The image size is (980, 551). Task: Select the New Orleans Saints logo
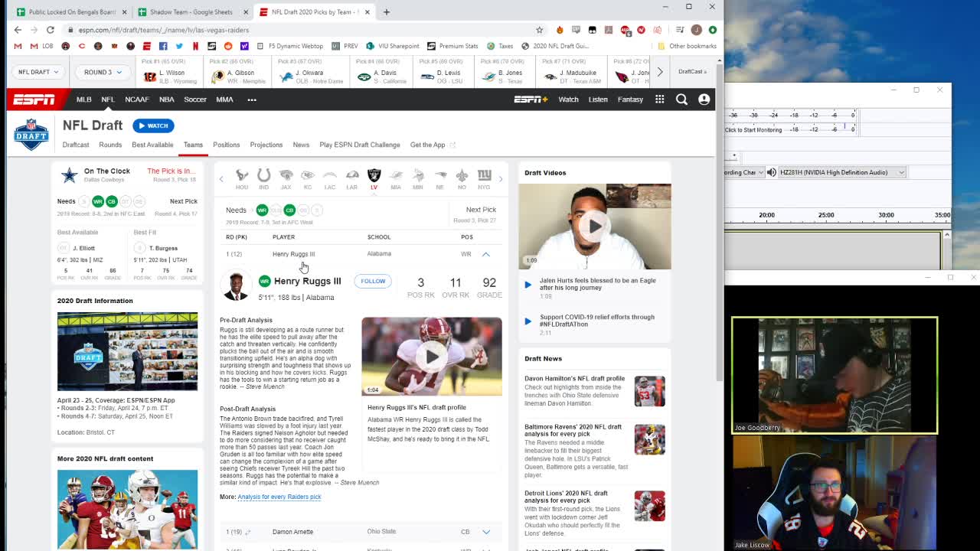(x=462, y=175)
